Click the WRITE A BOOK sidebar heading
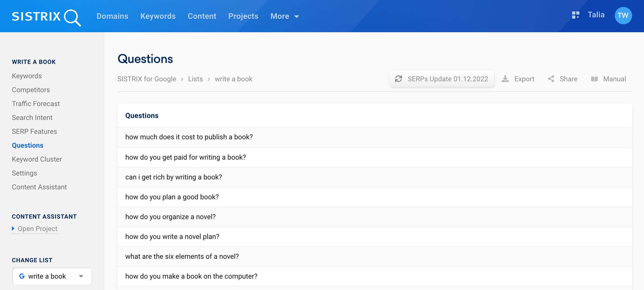The image size is (644, 290). coord(34,62)
